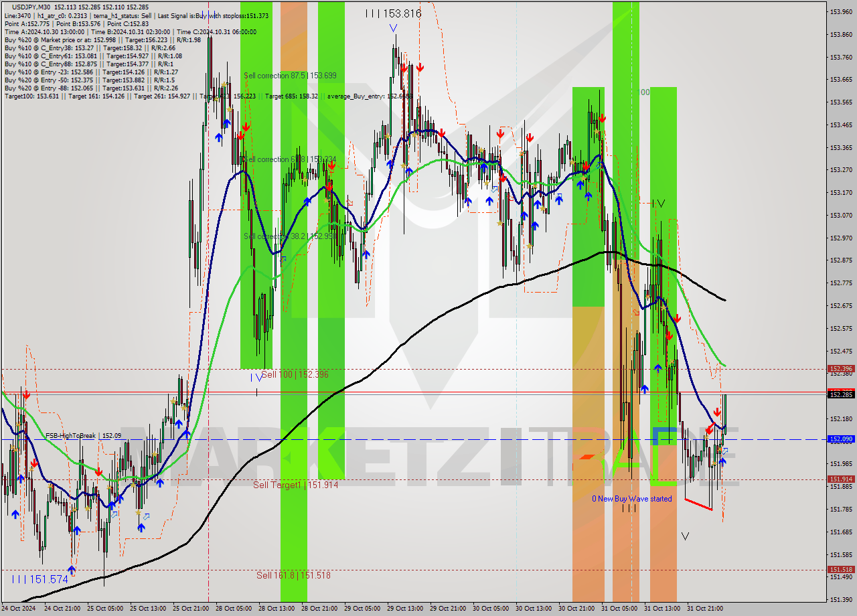The image size is (857, 616).
Task: Click the '30 Oct 13:00' time axis label
Action: click(x=532, y=609)
